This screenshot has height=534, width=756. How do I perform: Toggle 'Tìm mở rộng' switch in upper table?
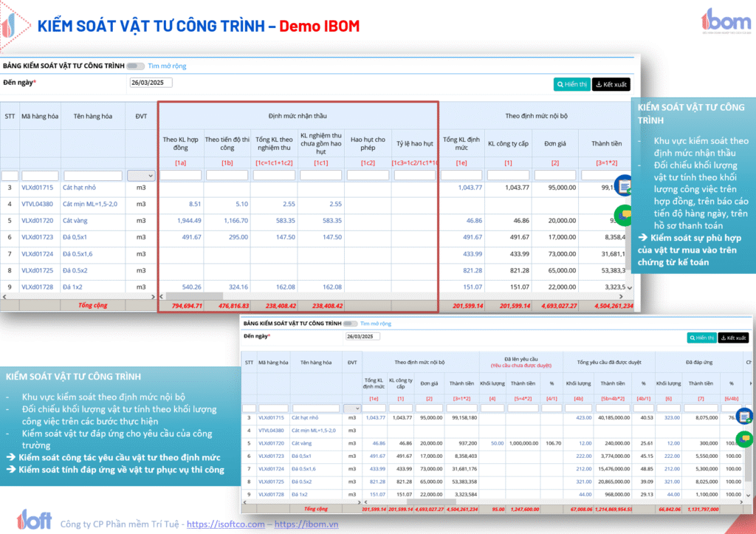135,66
